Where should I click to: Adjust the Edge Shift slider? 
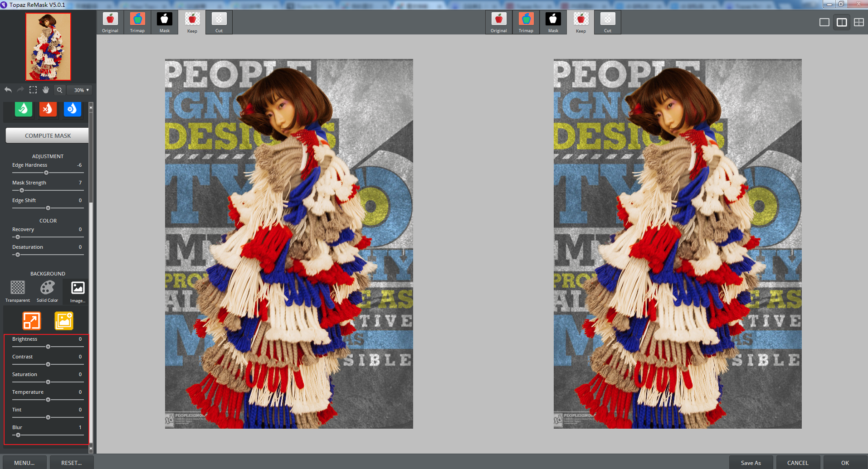pos(48,208)
